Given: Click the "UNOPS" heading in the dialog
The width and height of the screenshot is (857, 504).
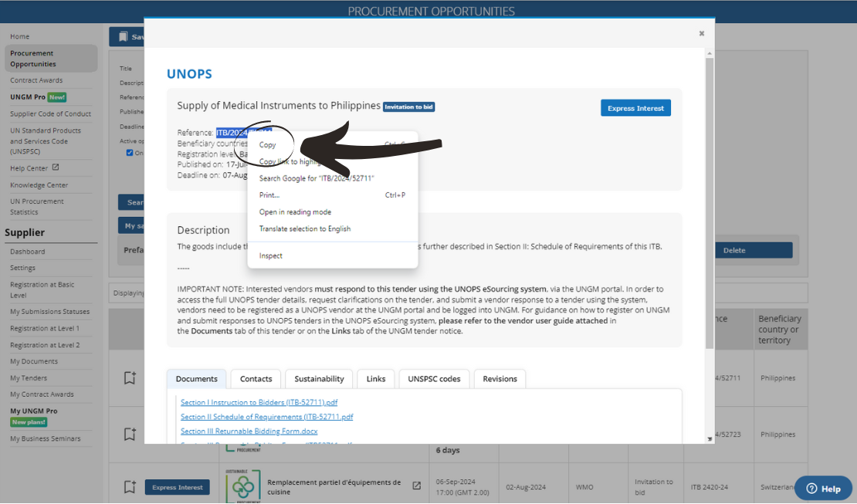Looking at the screenshot, I should point(189,74).
